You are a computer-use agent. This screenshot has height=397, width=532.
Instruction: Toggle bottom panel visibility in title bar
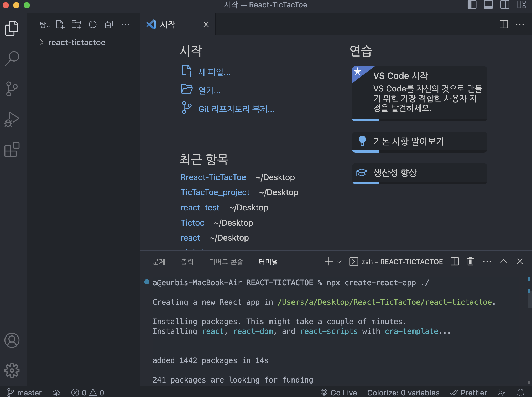click(x=488, y=5)
